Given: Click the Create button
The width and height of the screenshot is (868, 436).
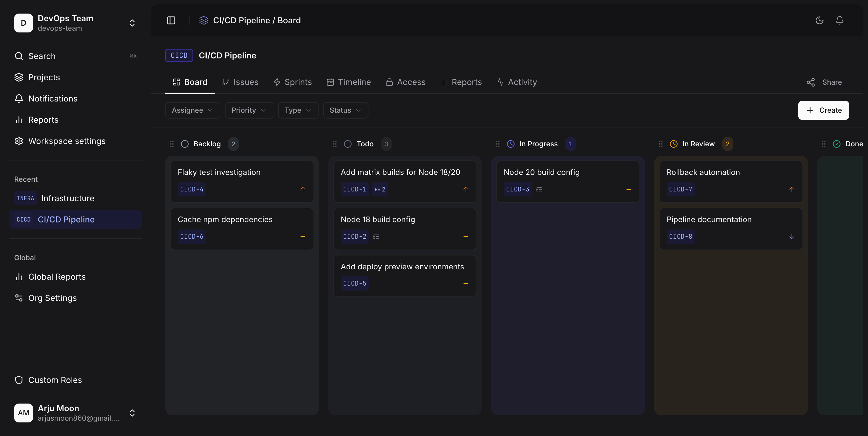Looking at the screenshot, I should 823,110.
